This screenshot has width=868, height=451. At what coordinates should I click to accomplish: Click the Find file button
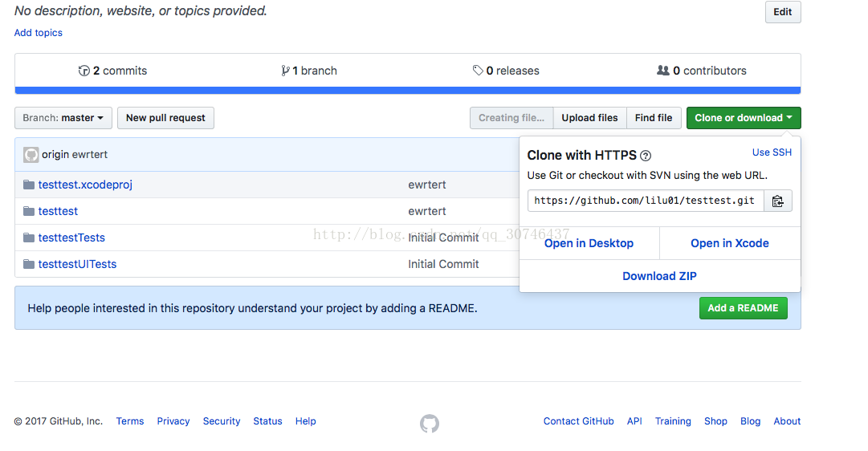pyautogui.click(x=654, y=118)
